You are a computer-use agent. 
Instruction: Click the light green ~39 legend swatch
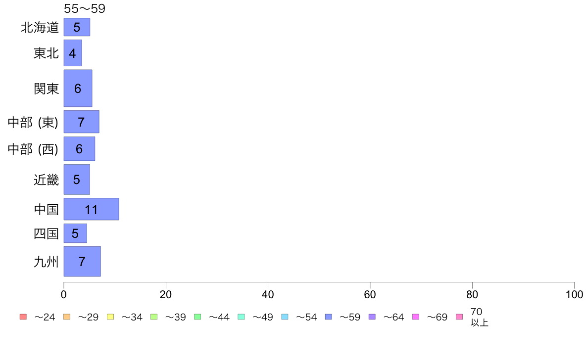154,317
